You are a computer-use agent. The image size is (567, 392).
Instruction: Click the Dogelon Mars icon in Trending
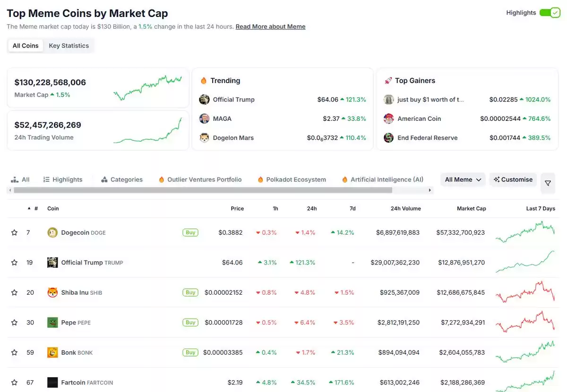click(x=204, y=138)
